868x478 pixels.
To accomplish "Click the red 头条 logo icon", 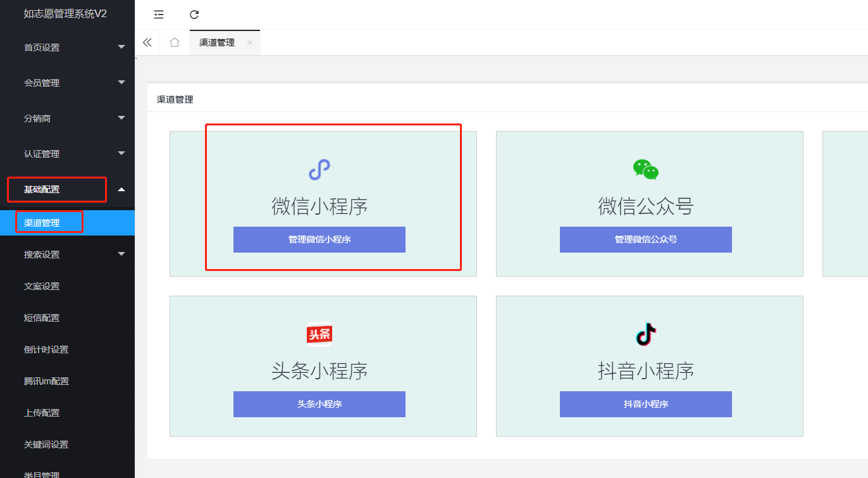I will point(319,334).
